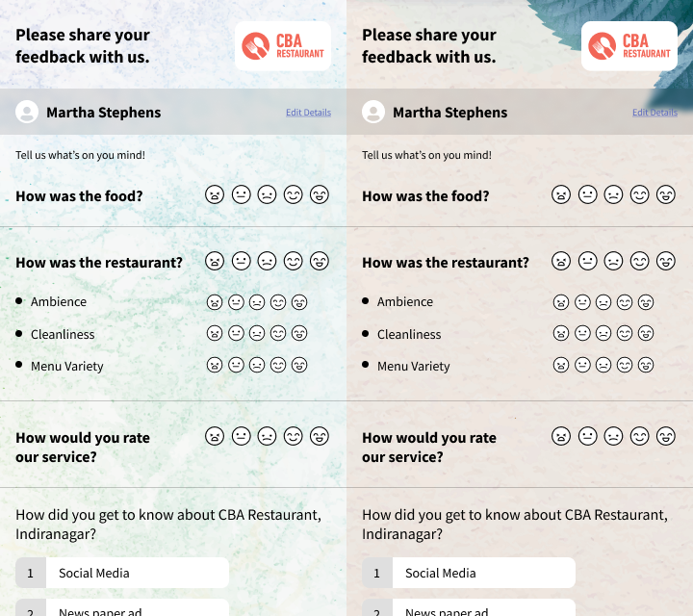Image resolution: width=693 pixels, height=616 pixels.
Task: Choose angry face for service in right form
Action: [x=561, y=436]
